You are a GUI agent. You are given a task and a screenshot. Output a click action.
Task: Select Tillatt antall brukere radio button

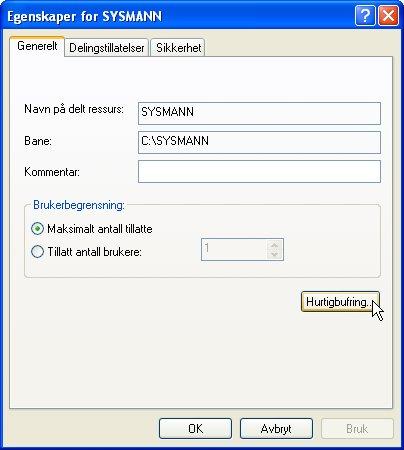click(x=37, y=251)
